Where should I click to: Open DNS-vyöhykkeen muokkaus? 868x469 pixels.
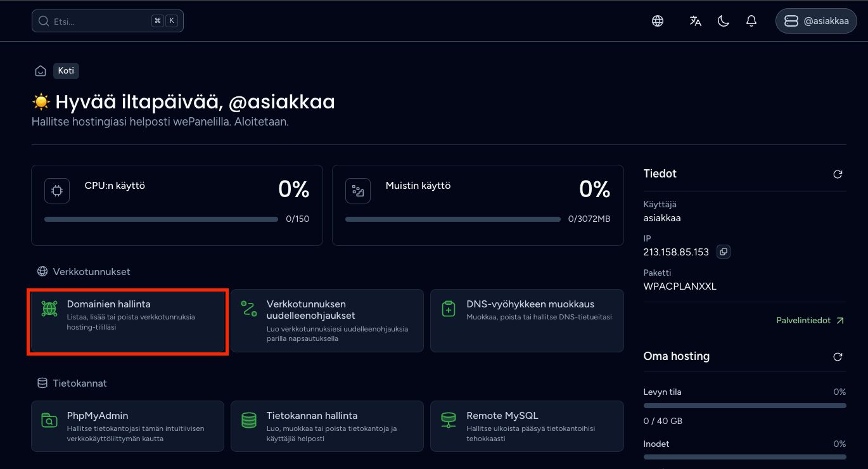pyautogui.click(x=527, y=321)
